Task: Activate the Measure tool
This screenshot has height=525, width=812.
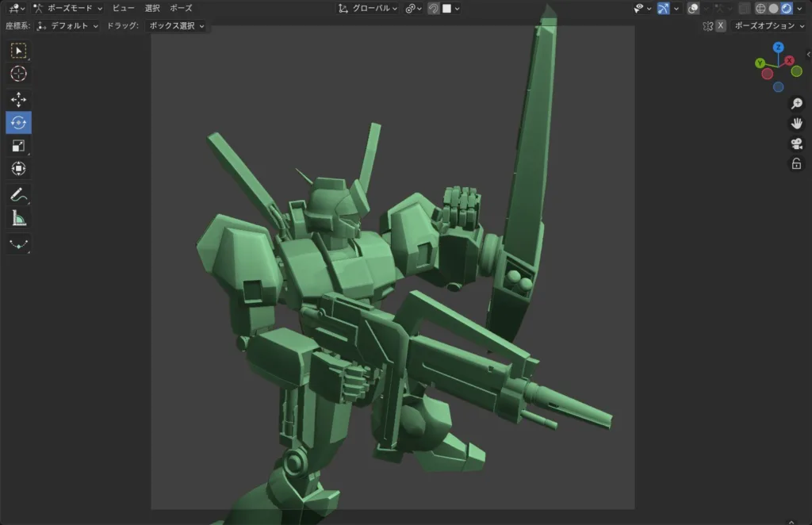Action: (18, 217)
